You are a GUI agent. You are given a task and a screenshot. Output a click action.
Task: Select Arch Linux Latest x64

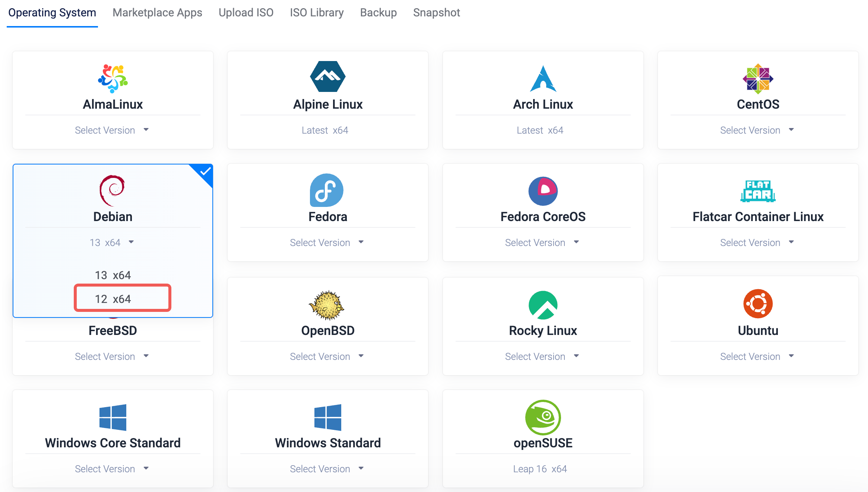540,130
